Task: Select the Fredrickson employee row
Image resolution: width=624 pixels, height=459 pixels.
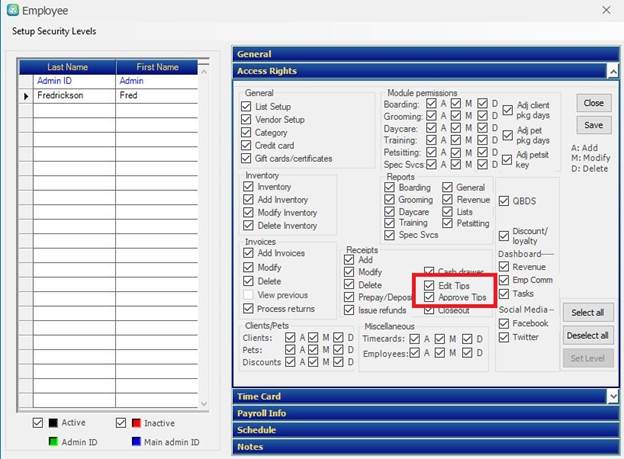Action: click(74, 96)
